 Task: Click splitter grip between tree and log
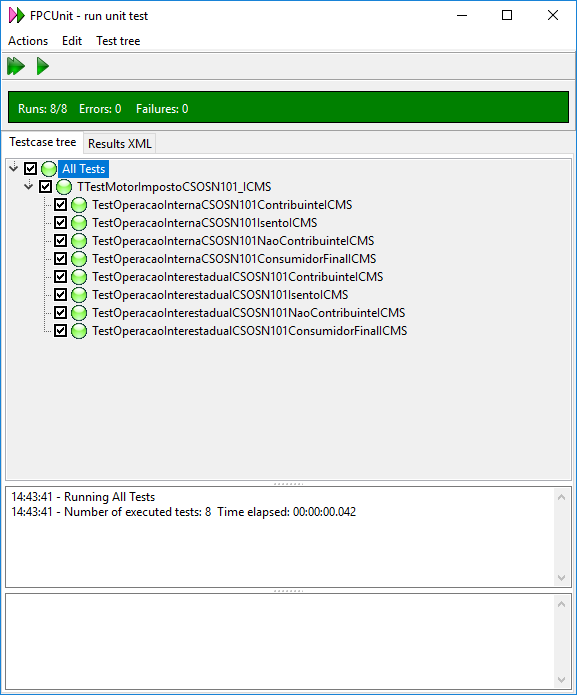[x=288, y=484]
